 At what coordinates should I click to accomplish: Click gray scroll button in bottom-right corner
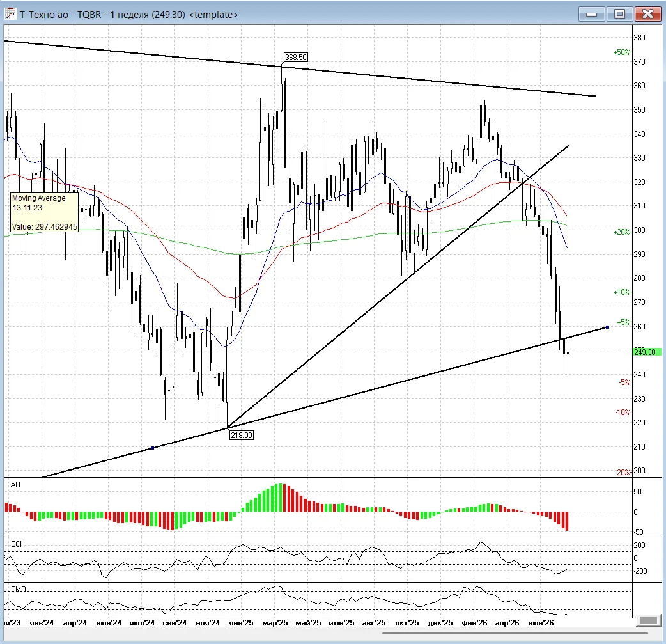(x=648, y=620)
